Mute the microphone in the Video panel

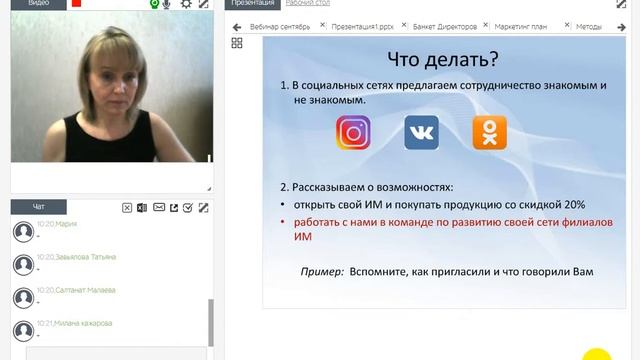[x=167, y=4]
